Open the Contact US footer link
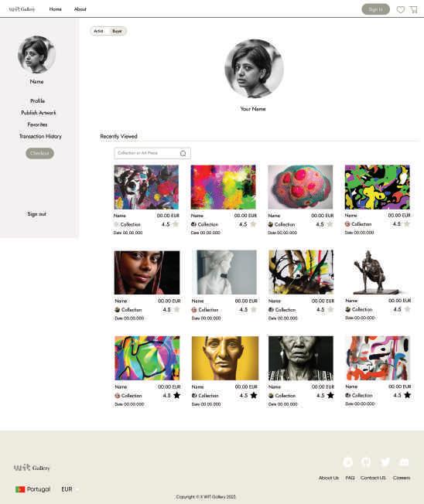 point(373,478)
